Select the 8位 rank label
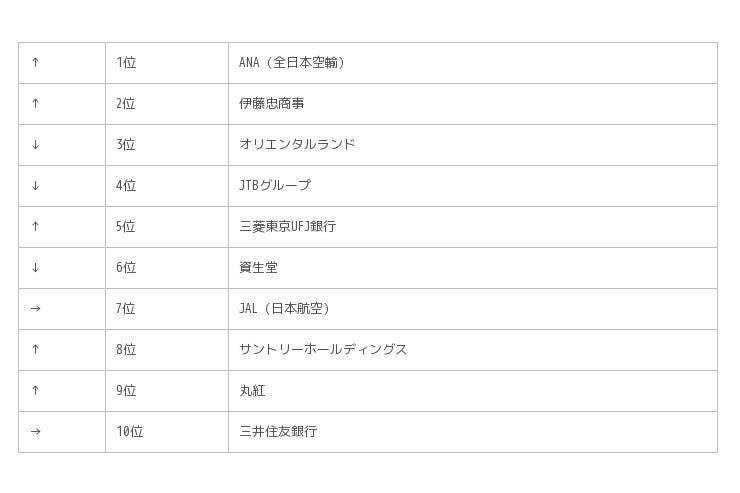The image size is (740, 493). [x=125, y=350]
